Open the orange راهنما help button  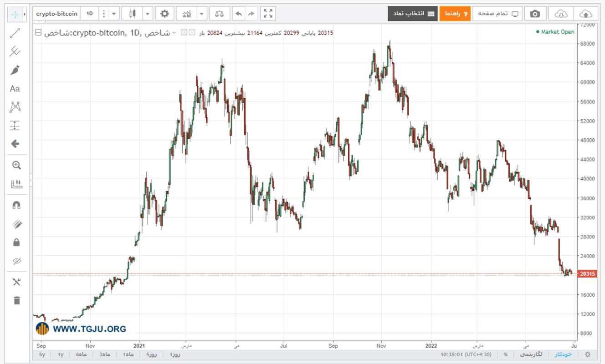click(455, 14)
